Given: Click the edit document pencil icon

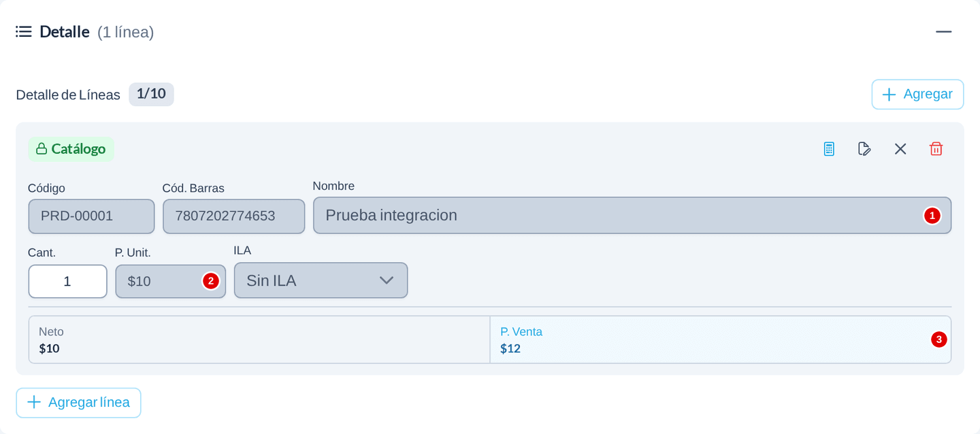Looking at the screenshot, I should pyautogui.click(x=864, y=149).
